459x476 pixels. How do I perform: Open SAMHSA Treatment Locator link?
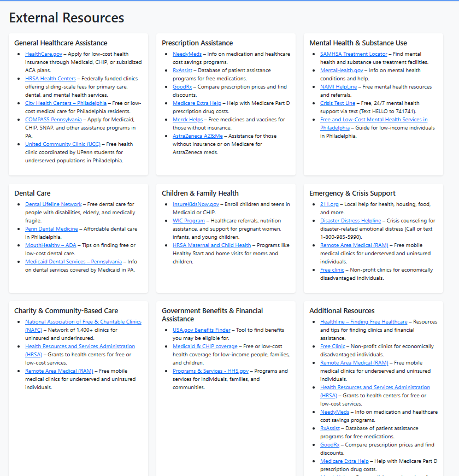click(354, 54)
